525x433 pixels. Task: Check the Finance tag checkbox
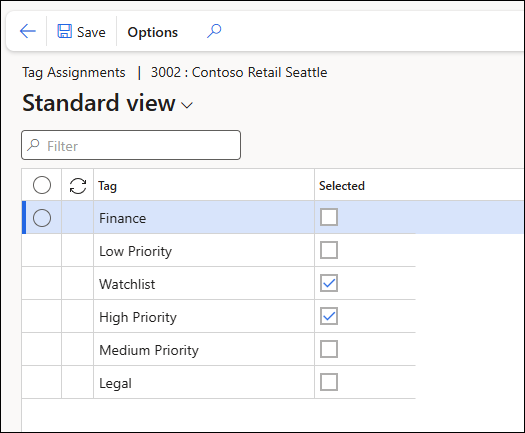point(329,217)
